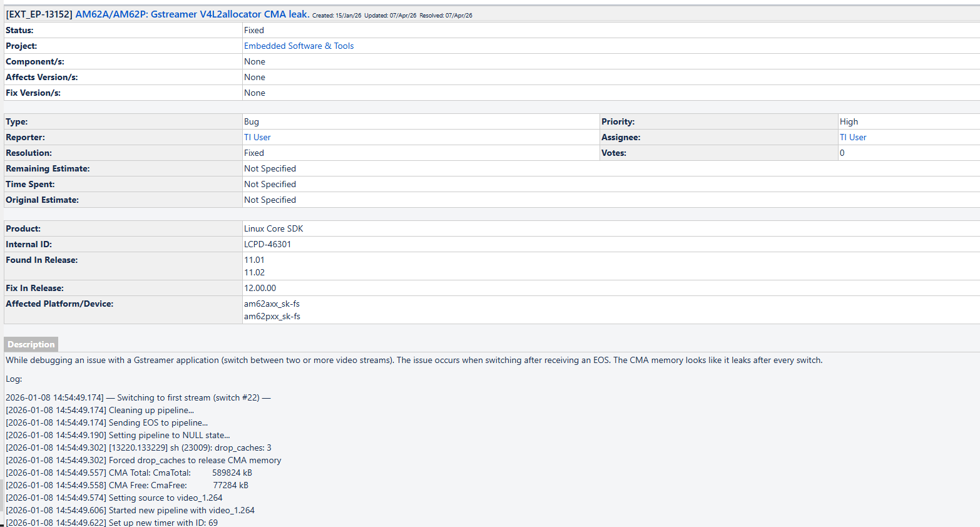
Task: Click the Updated 07/Apr/26 date text
Action: coord(390,16)
